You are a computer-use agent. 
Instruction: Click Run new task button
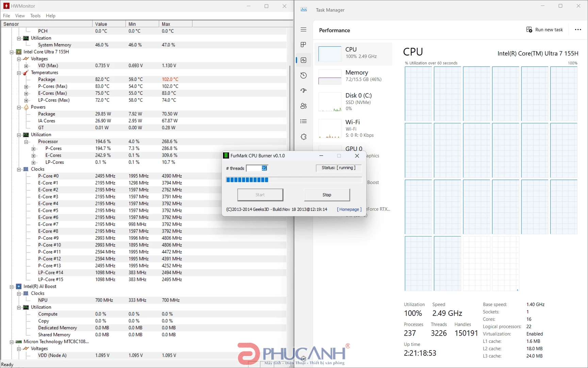pyautogui.click(x=544, y=30)
